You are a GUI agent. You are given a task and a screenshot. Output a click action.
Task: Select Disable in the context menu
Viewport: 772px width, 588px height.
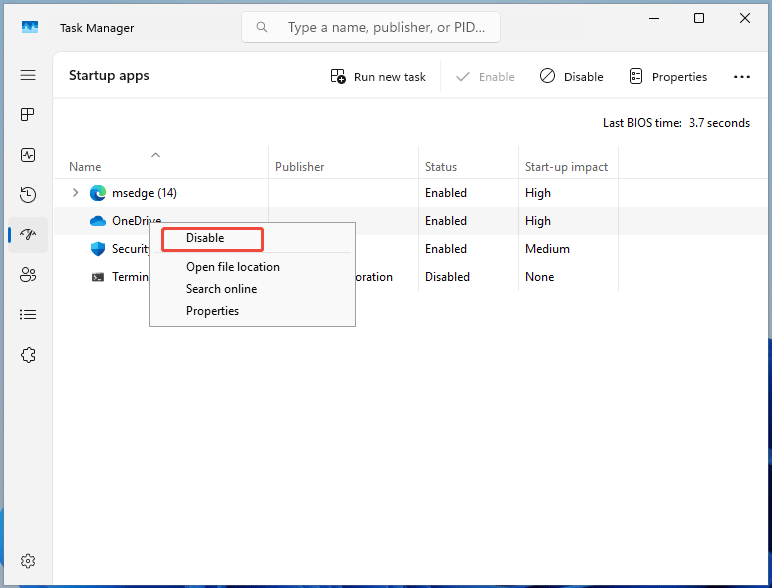click(x=205, y=238)
